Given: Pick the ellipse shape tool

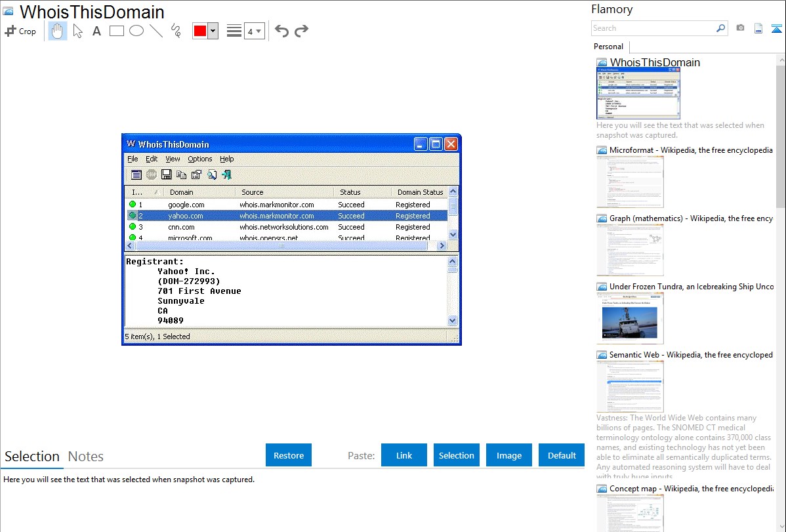Looking at the screenshot, I should pyautogui.click(x=136, y=31).
